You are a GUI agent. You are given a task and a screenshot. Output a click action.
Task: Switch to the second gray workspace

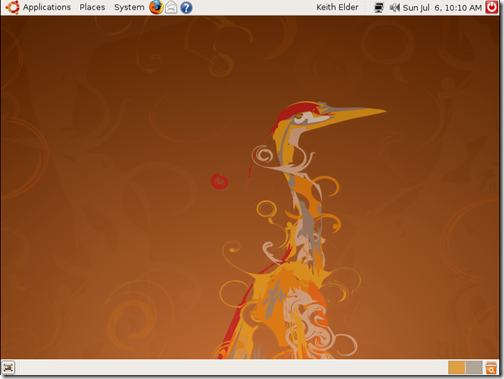coord(474,368)
